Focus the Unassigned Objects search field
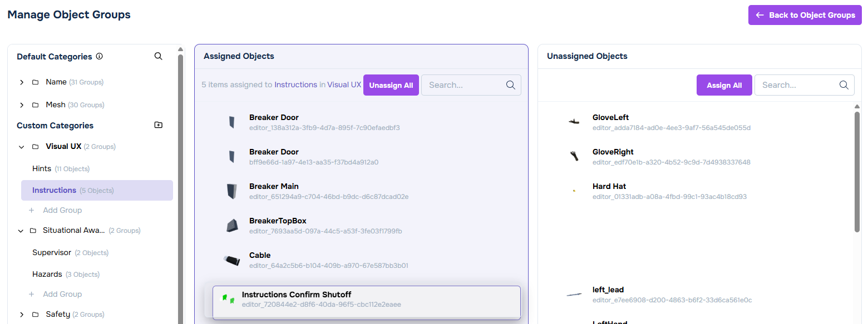868x324 pixels. click(x=805, y=85)
